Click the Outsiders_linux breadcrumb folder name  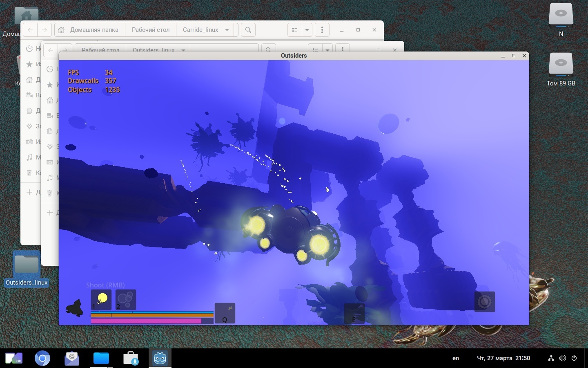[154, 50]
